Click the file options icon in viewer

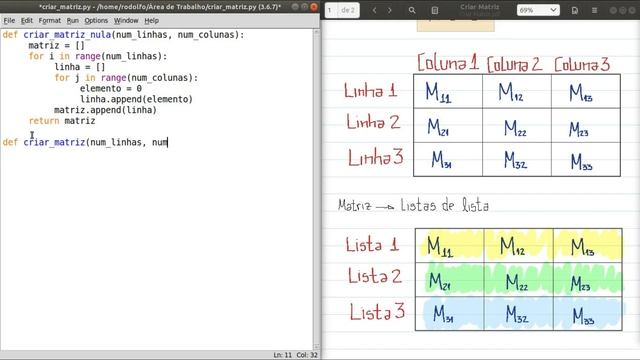click(x=575, y=10)
